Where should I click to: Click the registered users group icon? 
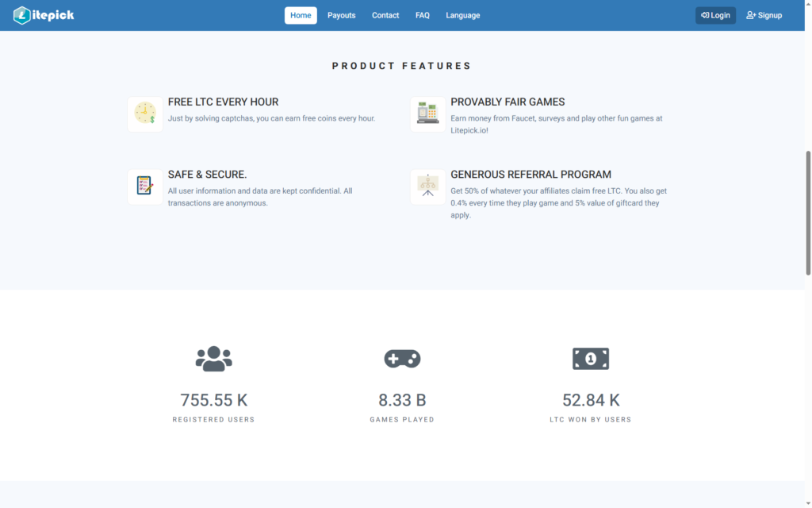(x=214, y=359)
